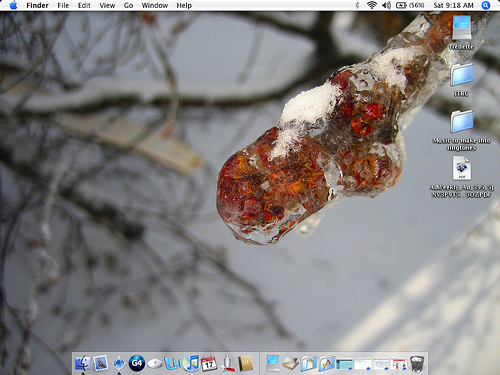This screenshot has width=500, height=375.
Task: Open the Applications folder in Dock
Action: [x=327, y=363]
